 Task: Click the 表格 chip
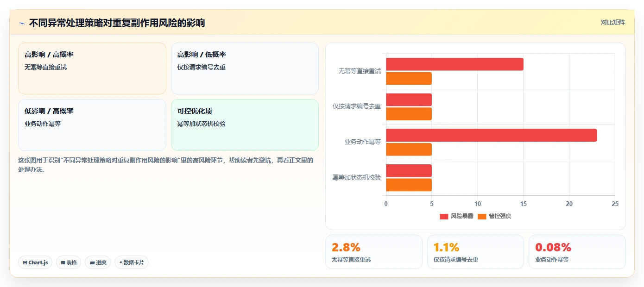(x=69, y=262)
